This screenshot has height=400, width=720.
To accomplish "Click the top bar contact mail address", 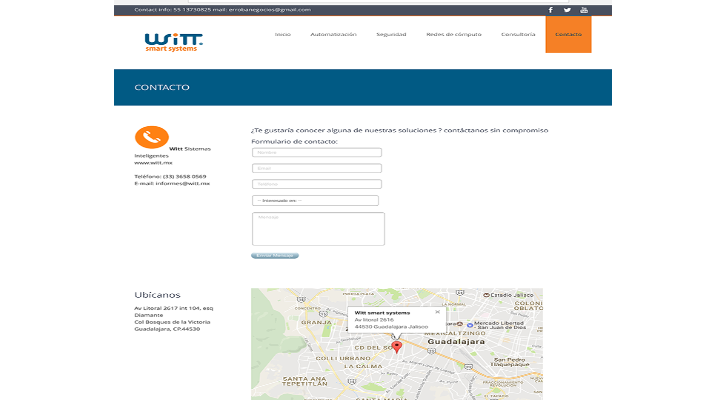I will pyautogui.click(x=270, y=10).
